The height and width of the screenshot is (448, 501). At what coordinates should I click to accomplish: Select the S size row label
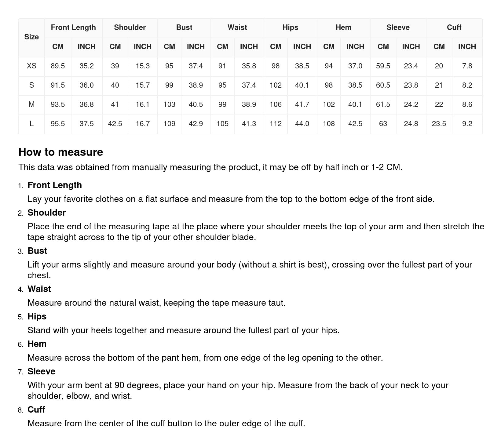[x=31, y=85]
